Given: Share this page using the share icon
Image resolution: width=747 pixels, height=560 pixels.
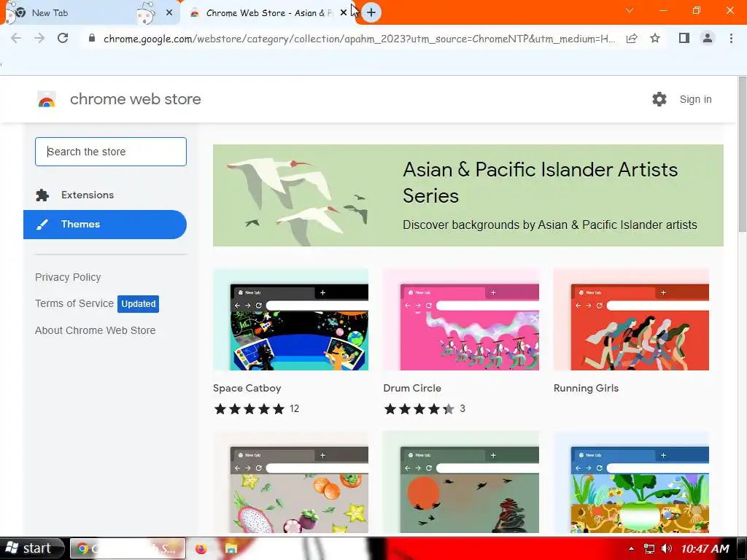Looking at the screenshot, I should [x=632, y=38].
